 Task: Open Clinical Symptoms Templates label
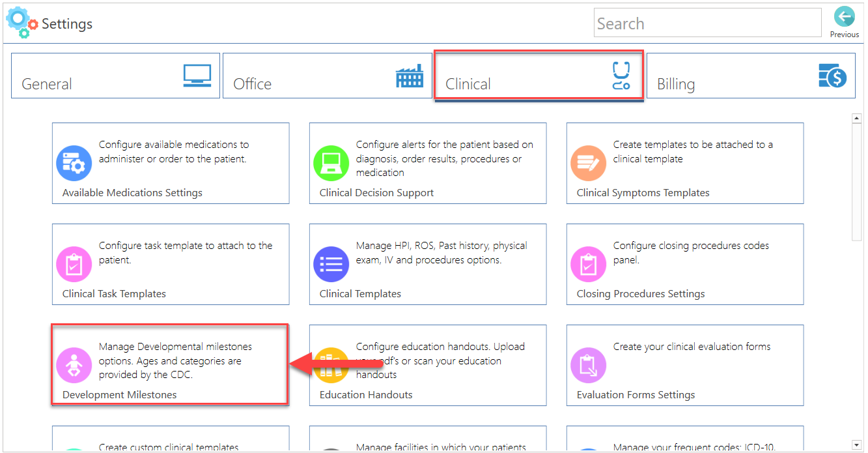pos(643,193)
